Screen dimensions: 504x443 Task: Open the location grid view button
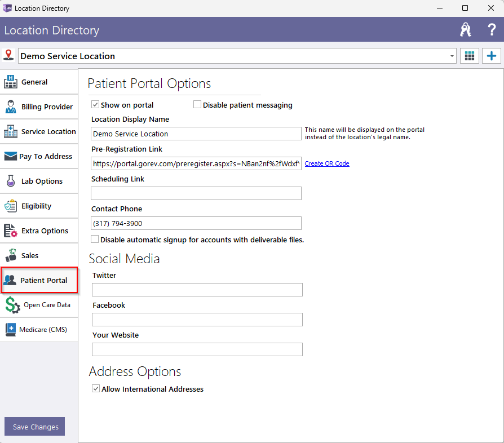pyautogui.click(x=469, y=56)
